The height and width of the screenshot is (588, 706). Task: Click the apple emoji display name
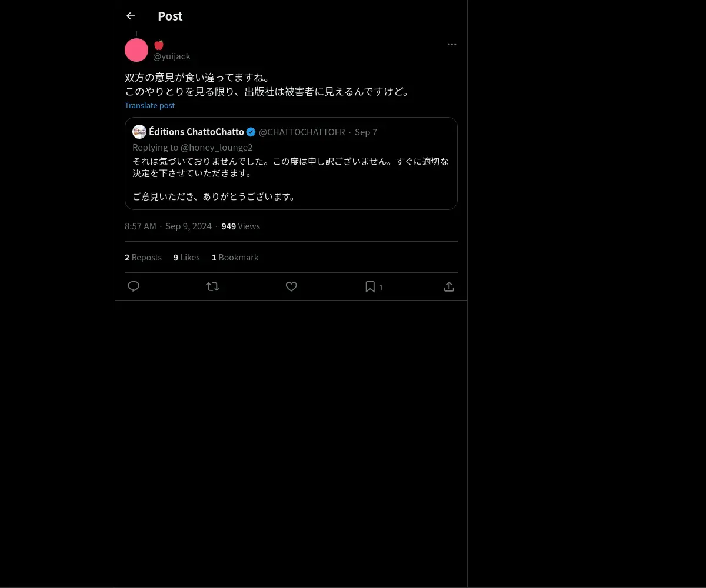(158, 45)
